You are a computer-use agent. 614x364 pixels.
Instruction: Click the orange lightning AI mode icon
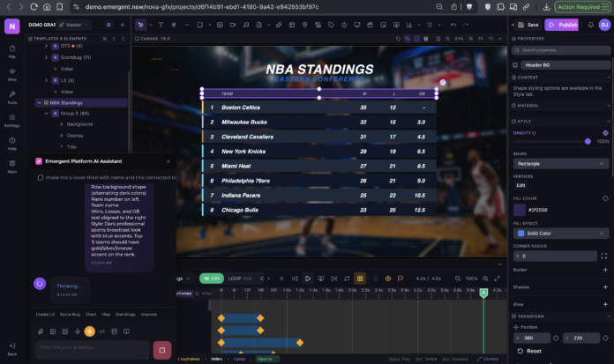click(90, 331)
